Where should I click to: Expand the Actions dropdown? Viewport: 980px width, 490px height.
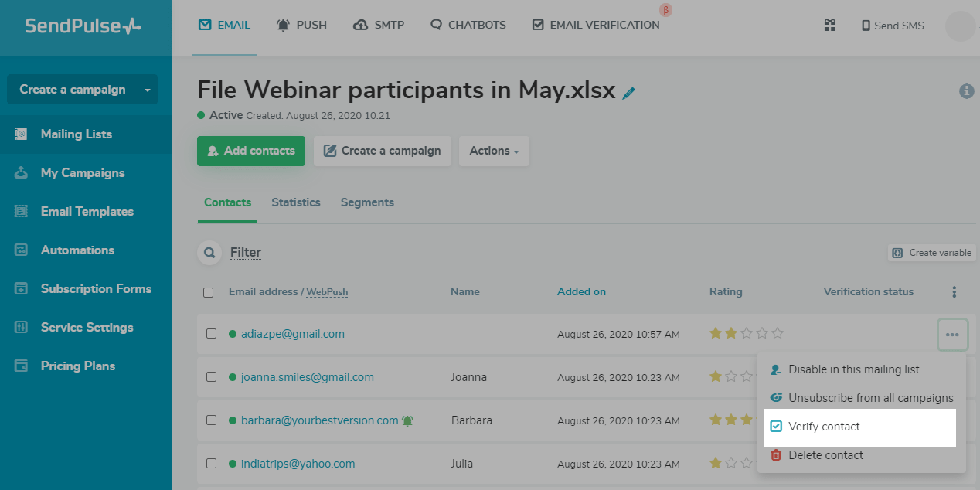[494, 151]
